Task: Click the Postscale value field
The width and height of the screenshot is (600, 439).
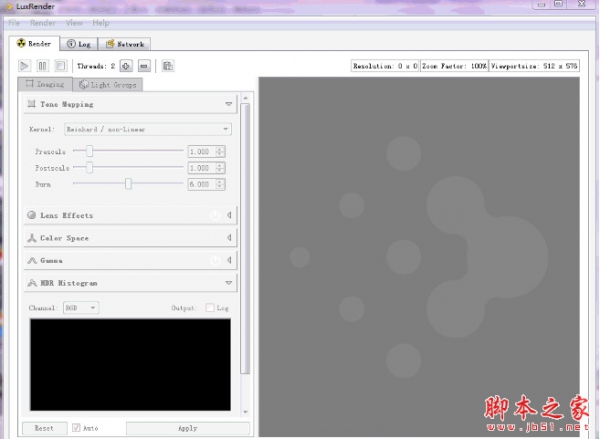Action: (202, 168)
